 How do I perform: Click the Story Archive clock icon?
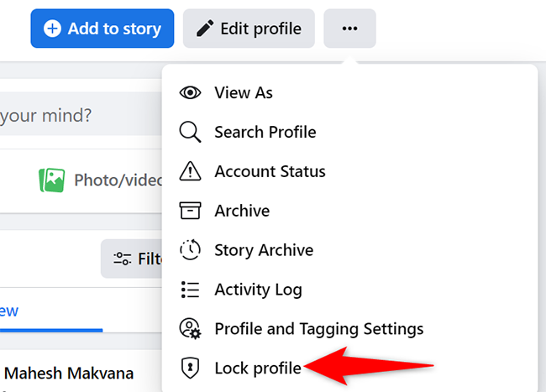pyautogui.click(x=191, y=250)
